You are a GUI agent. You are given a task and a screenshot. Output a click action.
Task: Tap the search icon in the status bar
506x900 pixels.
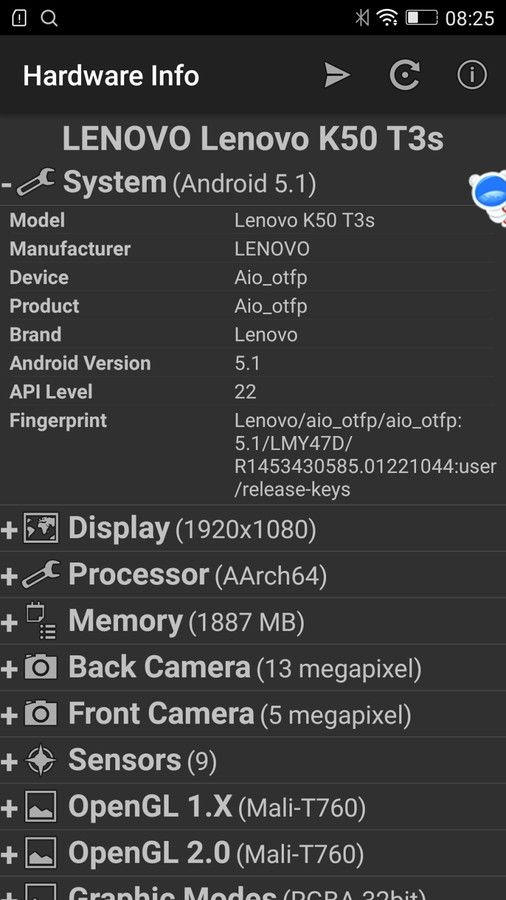(x=49, y=18)
